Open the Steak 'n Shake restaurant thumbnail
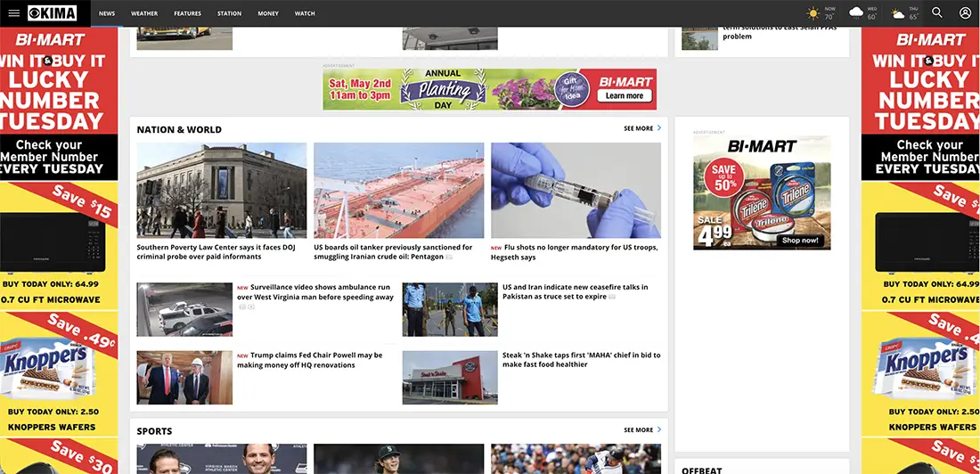This screenshot has width=980, height=474. (450, 378)
